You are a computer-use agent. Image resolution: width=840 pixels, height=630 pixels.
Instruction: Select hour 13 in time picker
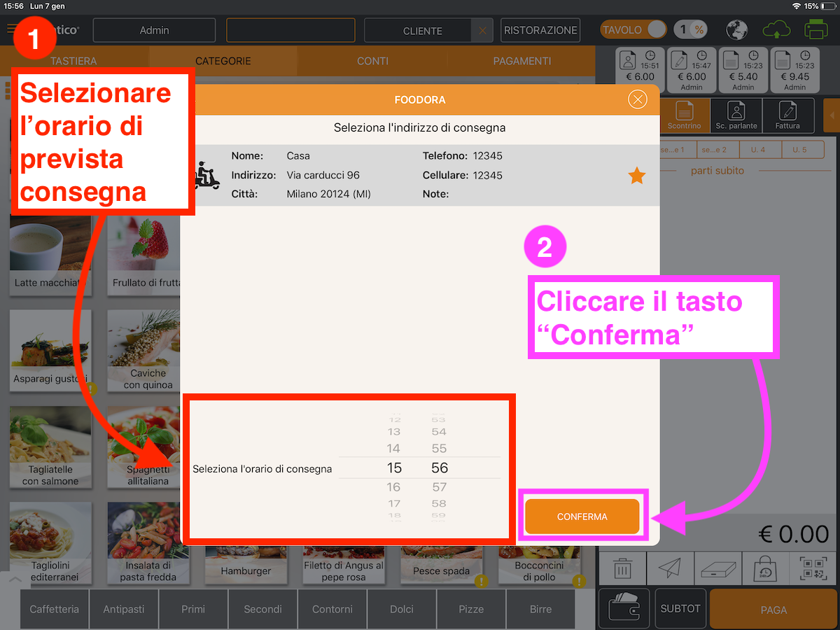(x=394, y=431)
